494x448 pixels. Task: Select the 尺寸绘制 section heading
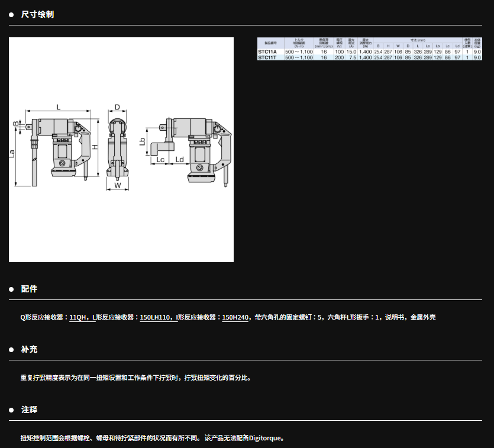point(37,14)
